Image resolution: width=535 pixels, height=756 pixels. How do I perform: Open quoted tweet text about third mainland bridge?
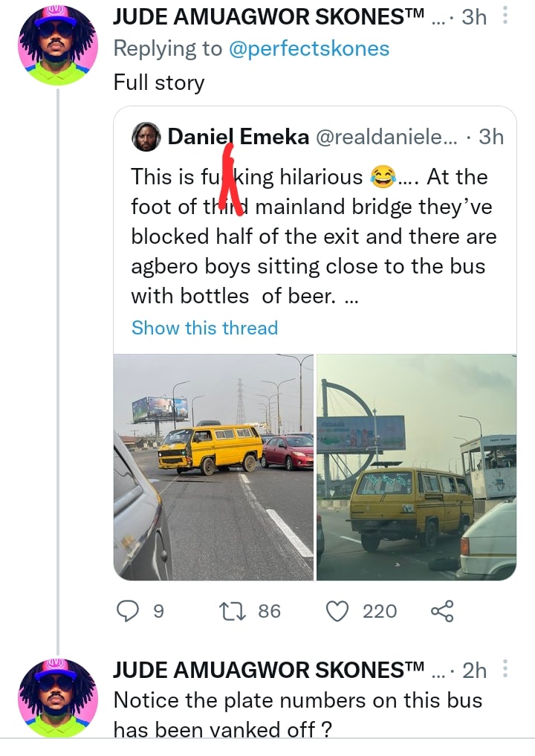312,236
